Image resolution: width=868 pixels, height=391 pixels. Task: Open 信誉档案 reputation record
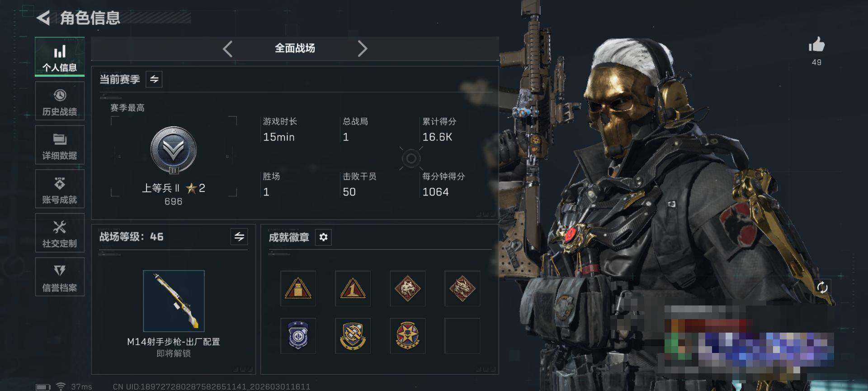[60, 277]
